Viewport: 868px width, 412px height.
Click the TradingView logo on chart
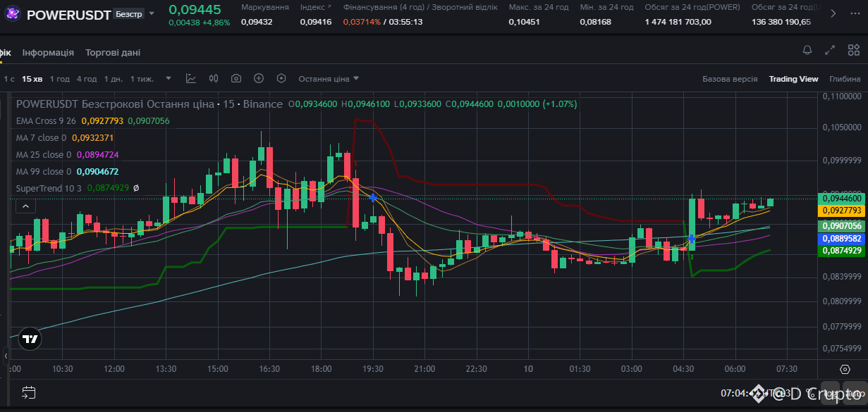tap(30, 339)
